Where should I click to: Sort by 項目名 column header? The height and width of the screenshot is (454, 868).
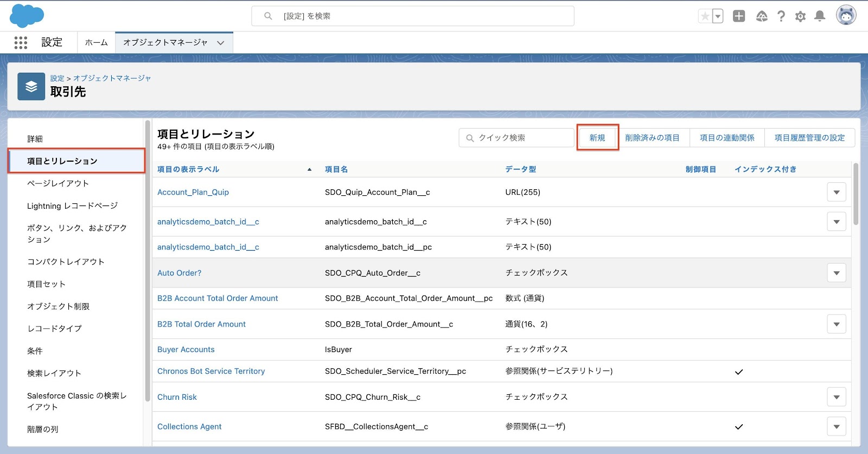(x=336, y=169)
